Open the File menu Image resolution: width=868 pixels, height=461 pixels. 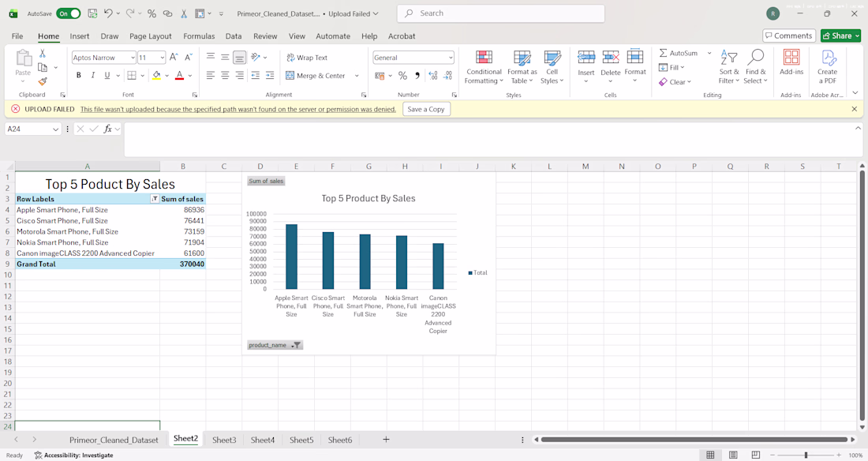[x=17, y=36]
